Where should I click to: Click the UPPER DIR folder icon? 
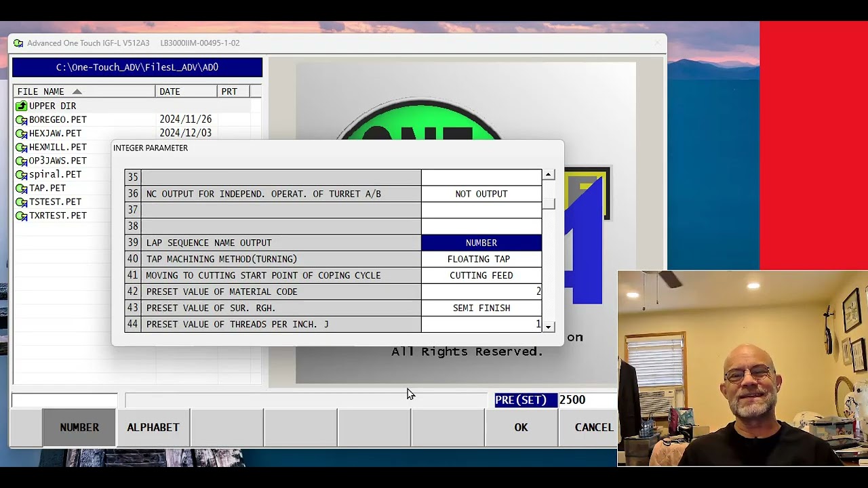(21, 106)
